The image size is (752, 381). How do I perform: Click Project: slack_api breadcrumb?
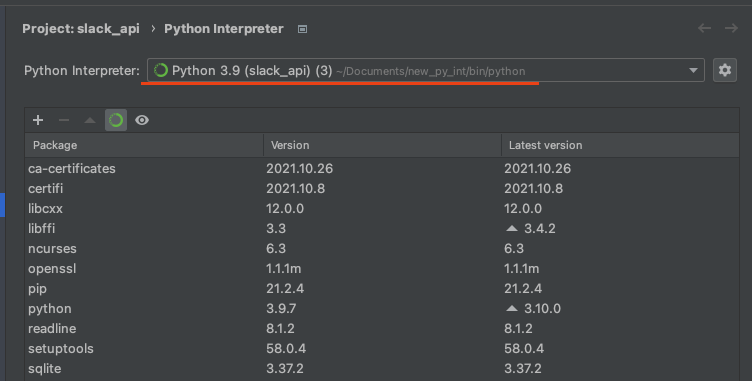click(81, 29)
